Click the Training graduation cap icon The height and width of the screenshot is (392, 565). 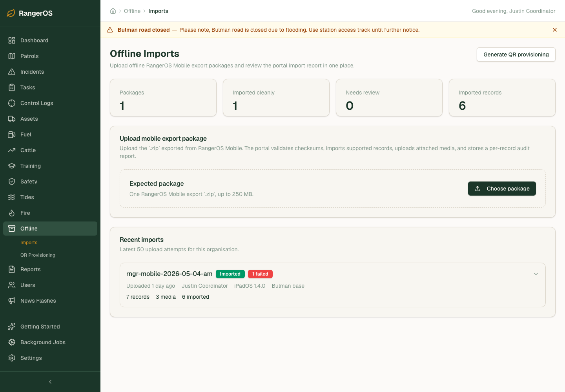coord(12,166)
